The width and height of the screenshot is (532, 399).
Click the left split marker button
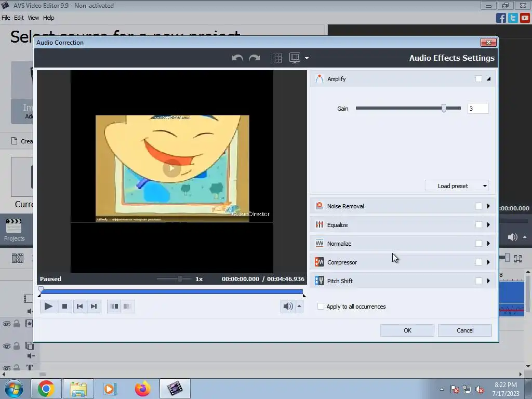click(x=115, y=307)
